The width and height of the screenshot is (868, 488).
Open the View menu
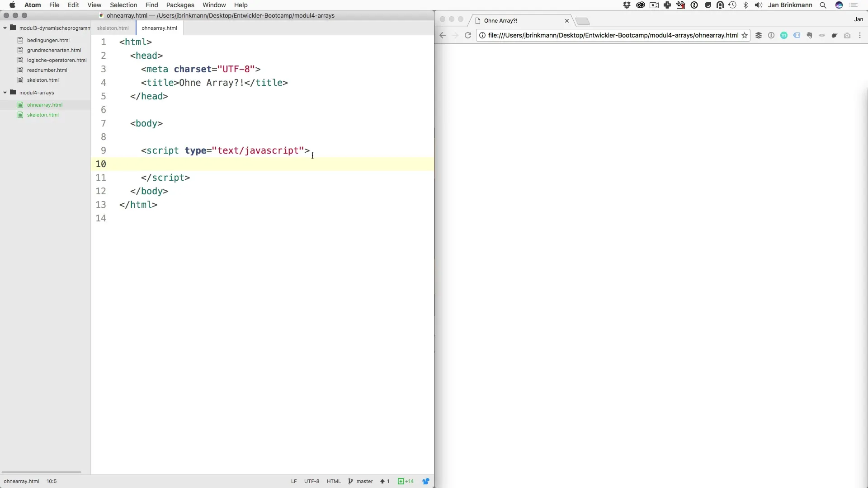94,5
